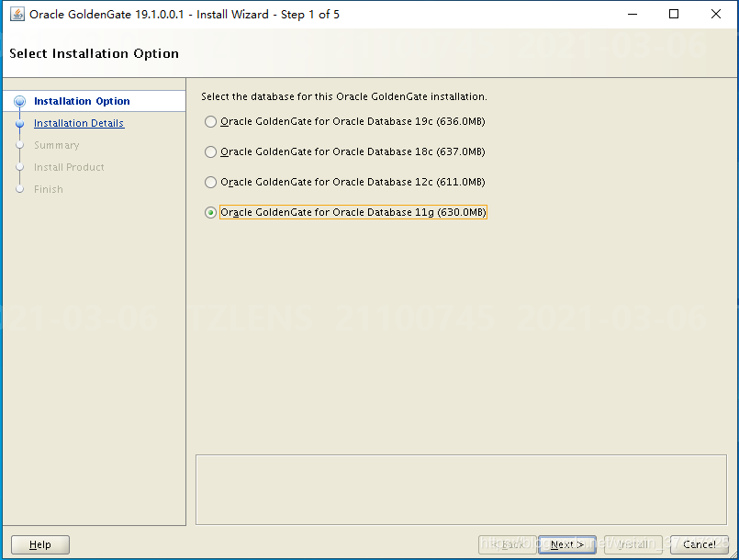Click the Java installer icon in title bar
This screenshot has height=560, width=739.
point(17,14)
